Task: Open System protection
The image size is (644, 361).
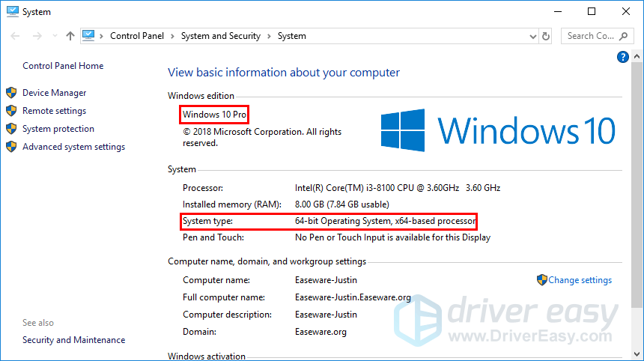Action: click(58, 129)
